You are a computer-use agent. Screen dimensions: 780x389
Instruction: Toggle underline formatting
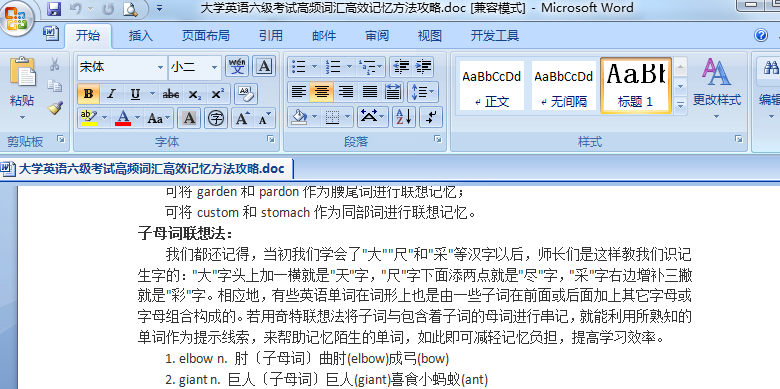(x=135, y=94)
